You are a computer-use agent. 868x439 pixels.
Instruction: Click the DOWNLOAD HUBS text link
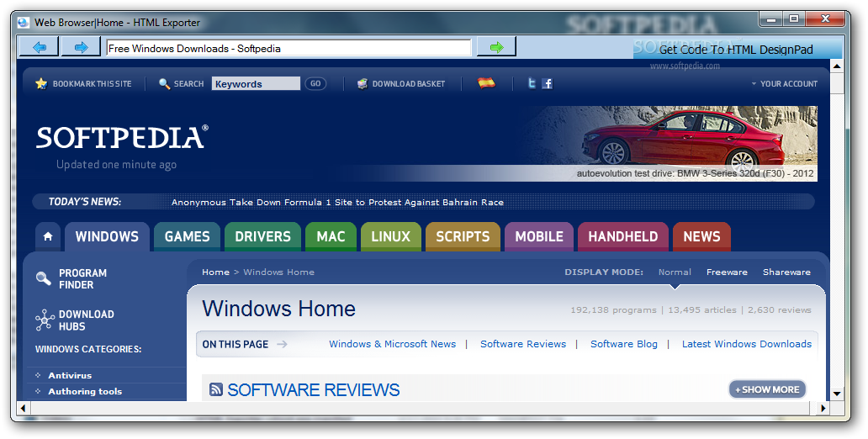tap(87, 320)
